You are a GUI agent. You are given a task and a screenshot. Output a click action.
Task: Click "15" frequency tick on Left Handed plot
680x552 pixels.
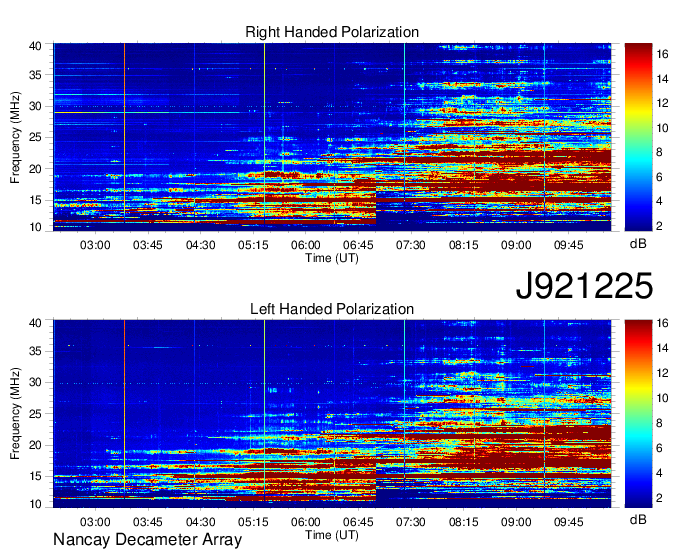tap(35, 477)
